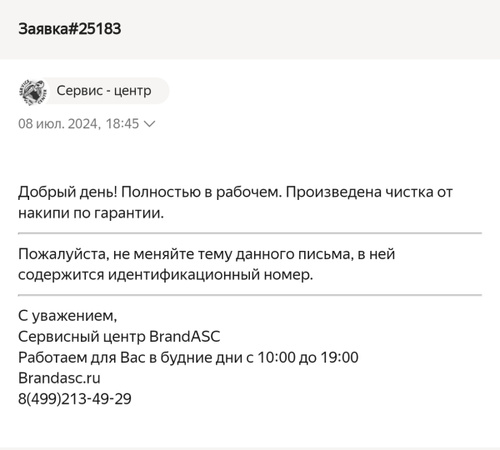Click the word BrandASC in the signature
500x450 pixels.
point(185,337)
